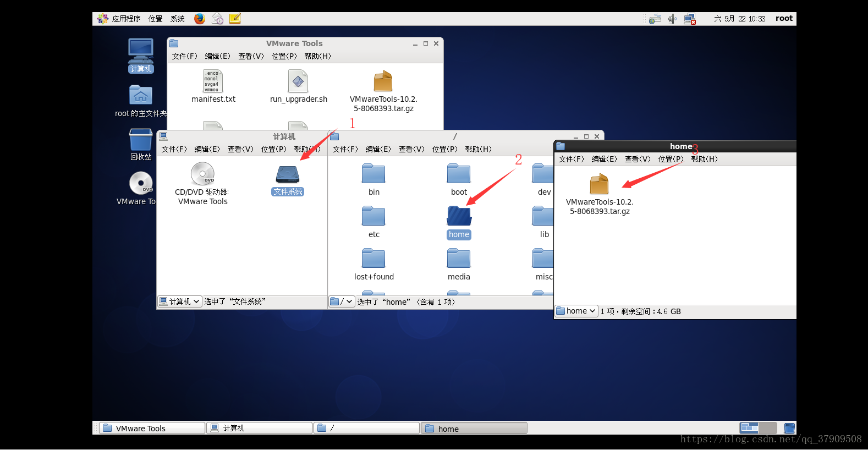The height and width of the screenshot is (450, 868).
Task: Open 编辑(E) menu in 计算机 window
Action: point(207,149)
